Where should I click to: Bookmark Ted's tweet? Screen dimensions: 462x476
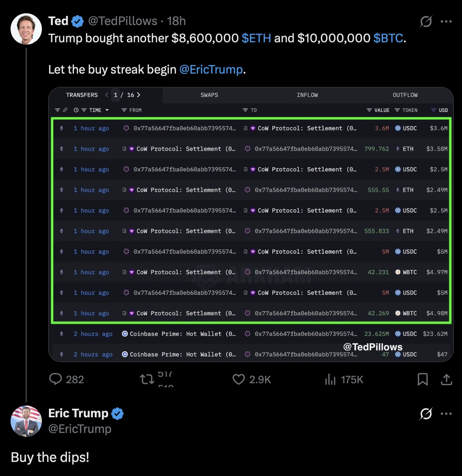pos(423,379)
